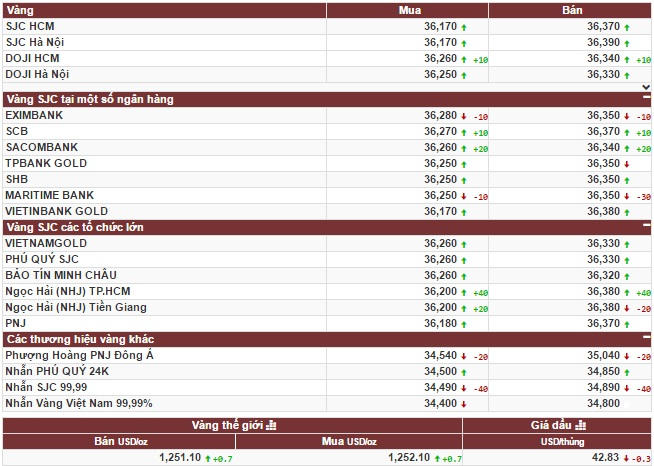Image resolution: width=654 pixels, height=466 pixels.
Task: Select the Ngọc Hải (NHJ) Tiền Giang row
Action: click(75, 307)
